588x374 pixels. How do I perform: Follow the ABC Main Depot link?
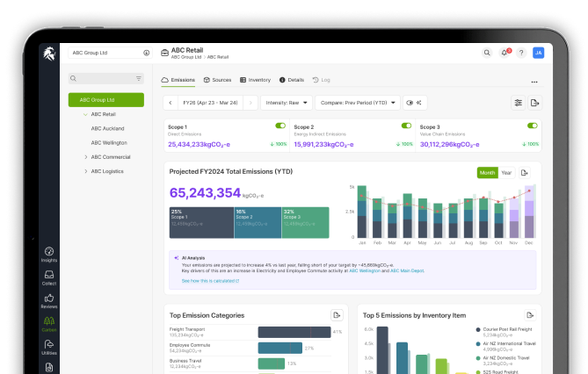(x=407, y=270)
